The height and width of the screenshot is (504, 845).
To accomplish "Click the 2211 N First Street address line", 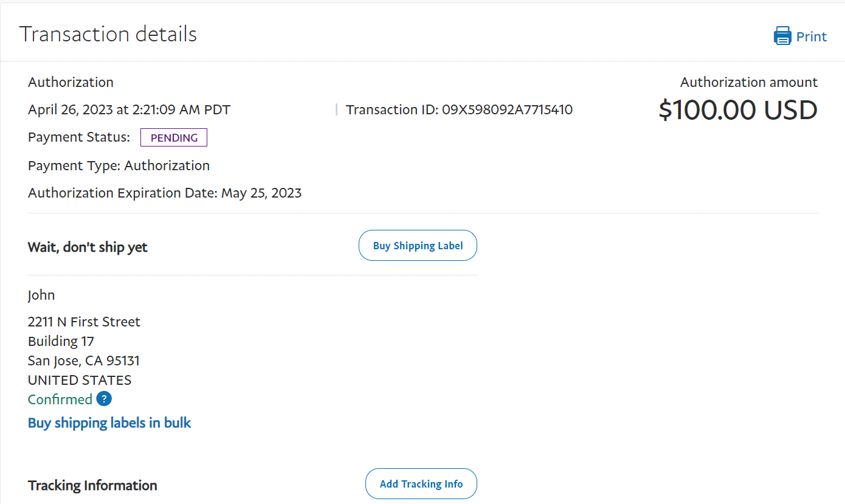I will (84, 322).
